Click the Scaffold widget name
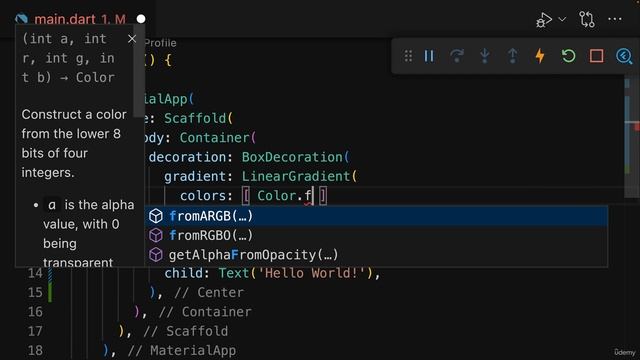The image size is (640, 360). (195, 118)
